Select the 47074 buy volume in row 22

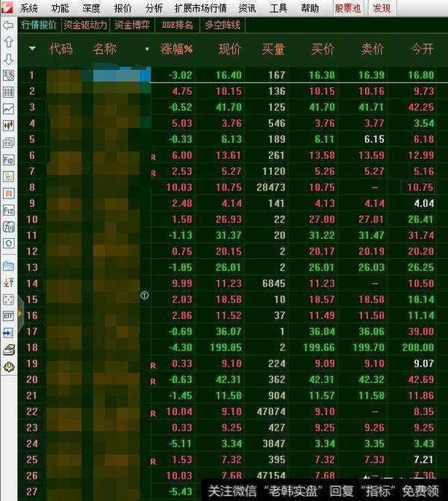(270, 411)
